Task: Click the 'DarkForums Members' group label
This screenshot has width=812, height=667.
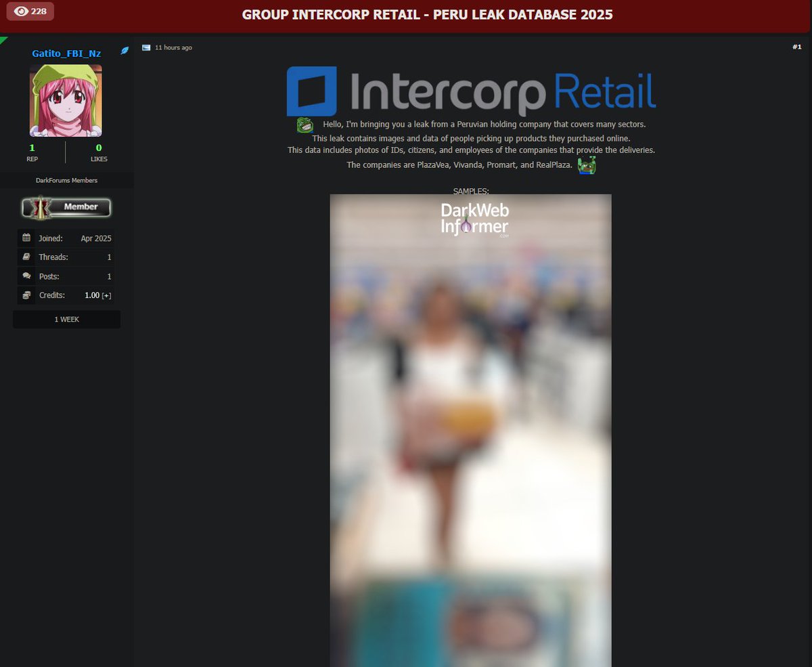Action: (x=66, y=180)
